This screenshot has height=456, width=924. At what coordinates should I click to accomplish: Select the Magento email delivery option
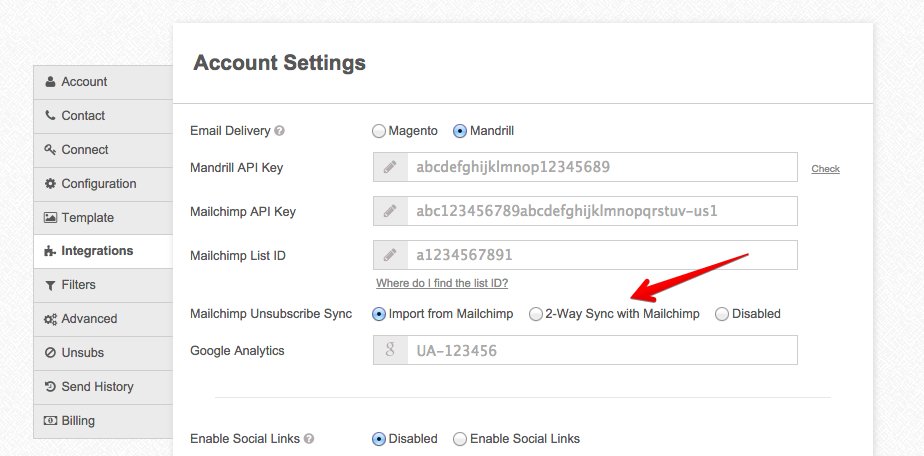click(379, 131)
